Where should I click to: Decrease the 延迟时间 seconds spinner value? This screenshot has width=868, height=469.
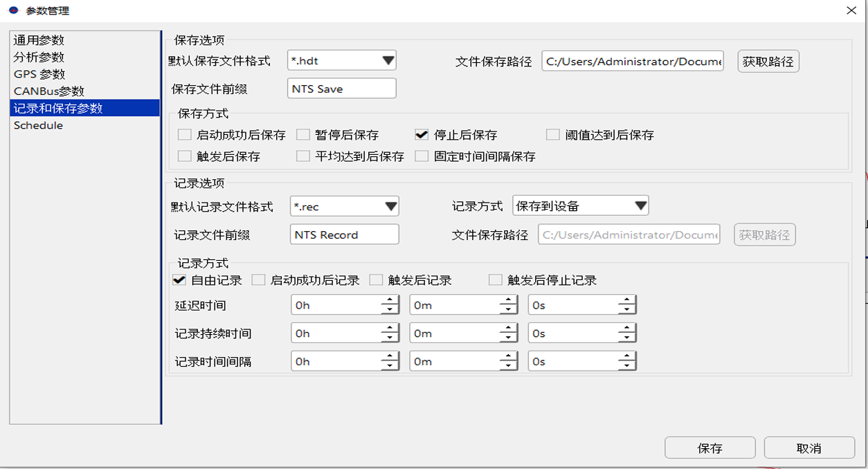627,310
